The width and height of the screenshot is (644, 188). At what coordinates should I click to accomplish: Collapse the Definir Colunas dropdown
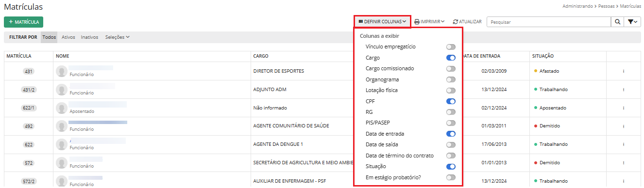(x=382, y=22)
